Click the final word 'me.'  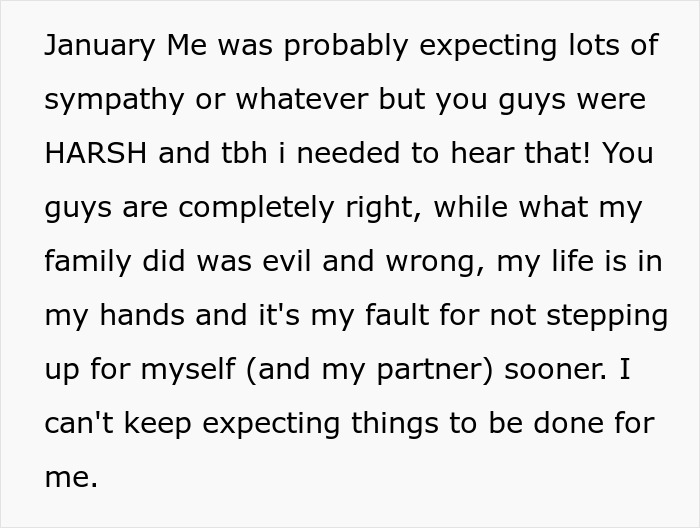71,478
